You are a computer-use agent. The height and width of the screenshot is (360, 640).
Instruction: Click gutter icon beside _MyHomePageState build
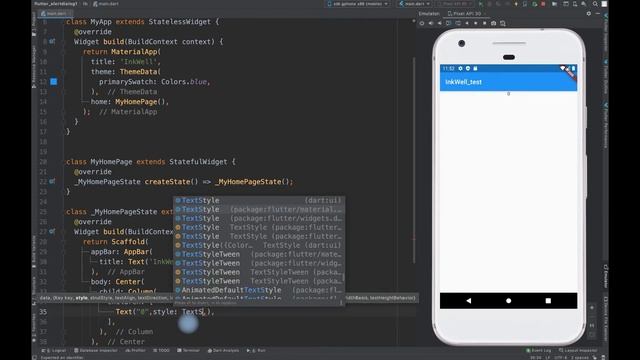pyautogui.click(x=52, y=231)
